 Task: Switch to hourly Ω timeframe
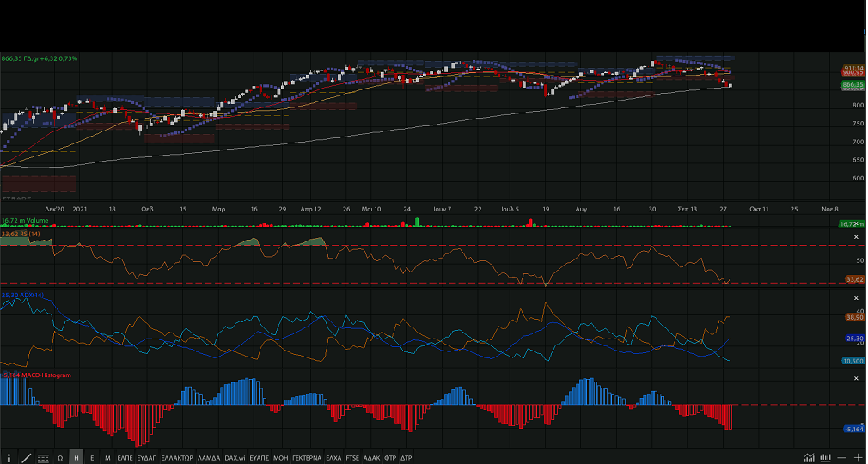60,458
